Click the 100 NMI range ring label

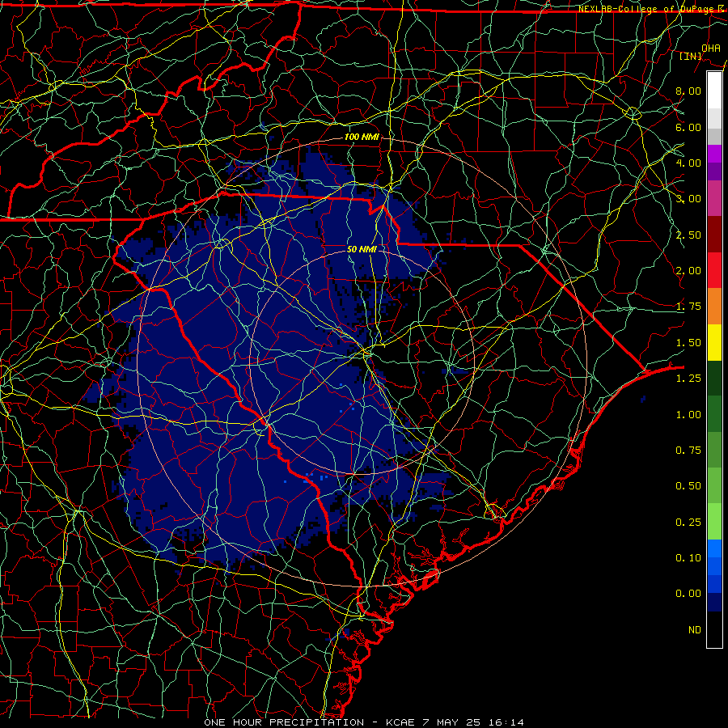point(362,137)
